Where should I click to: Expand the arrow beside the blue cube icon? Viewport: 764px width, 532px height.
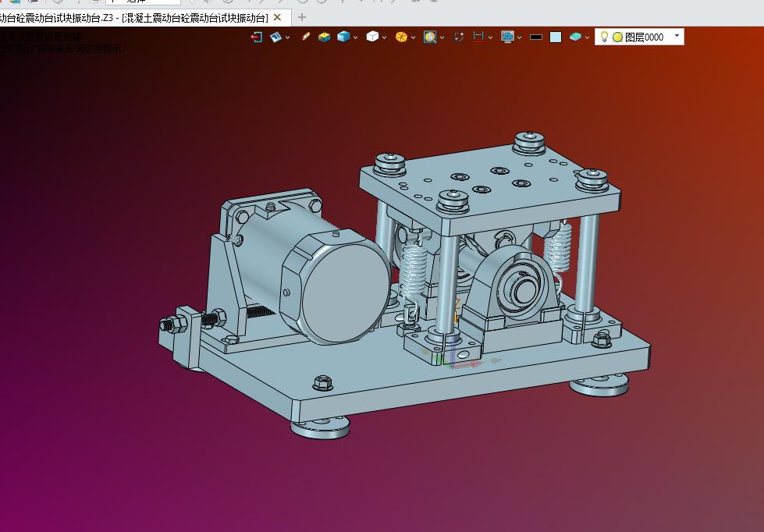356,37
